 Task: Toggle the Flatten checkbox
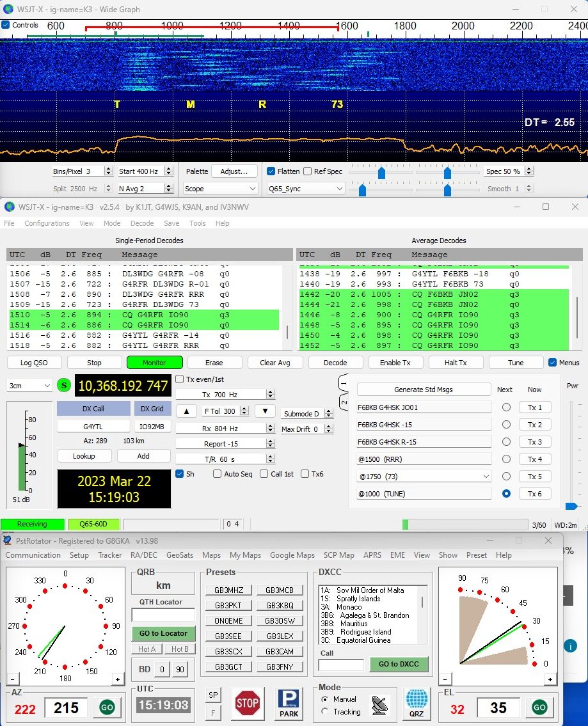pyautogui.click(x=271, y=171)
